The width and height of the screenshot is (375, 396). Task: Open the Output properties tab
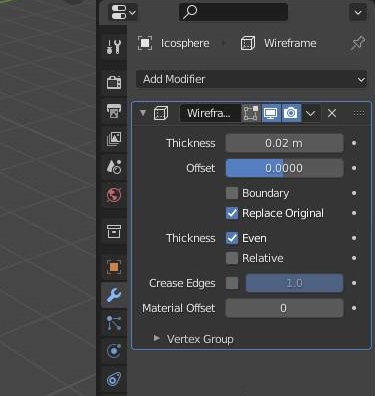114,111
